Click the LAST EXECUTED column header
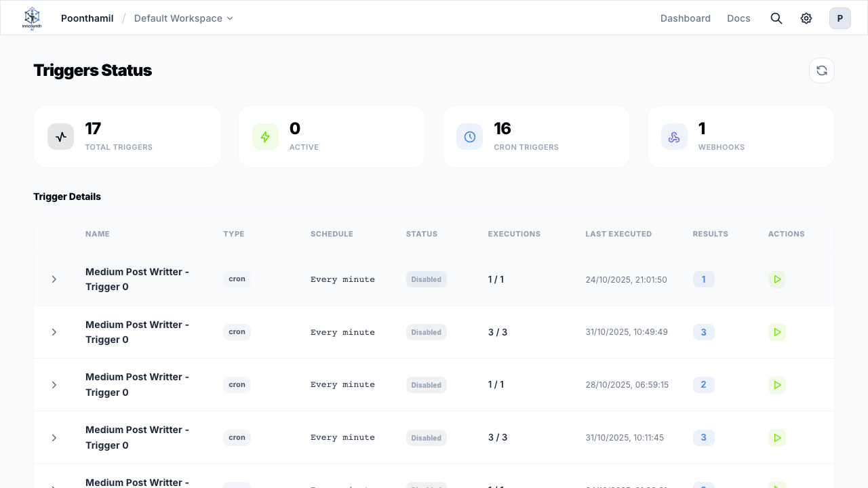The width and height of the screenshot is (868, 488). pos(618,234)
